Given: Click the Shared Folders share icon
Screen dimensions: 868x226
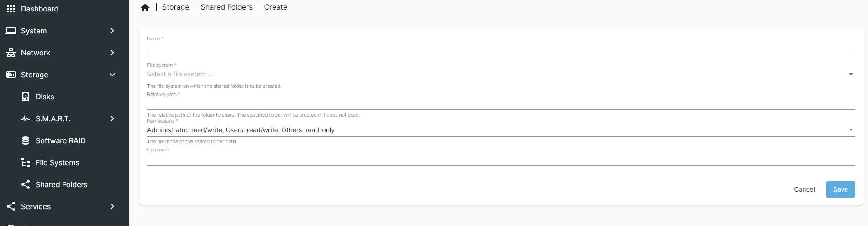Looking at the screenshot, I should click(26, 184).
